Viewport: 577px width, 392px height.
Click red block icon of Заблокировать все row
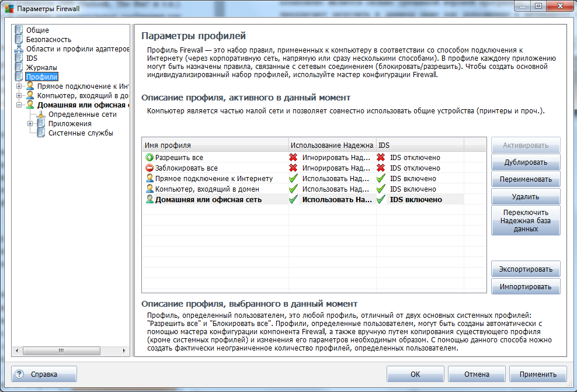[x=150, y=168]
